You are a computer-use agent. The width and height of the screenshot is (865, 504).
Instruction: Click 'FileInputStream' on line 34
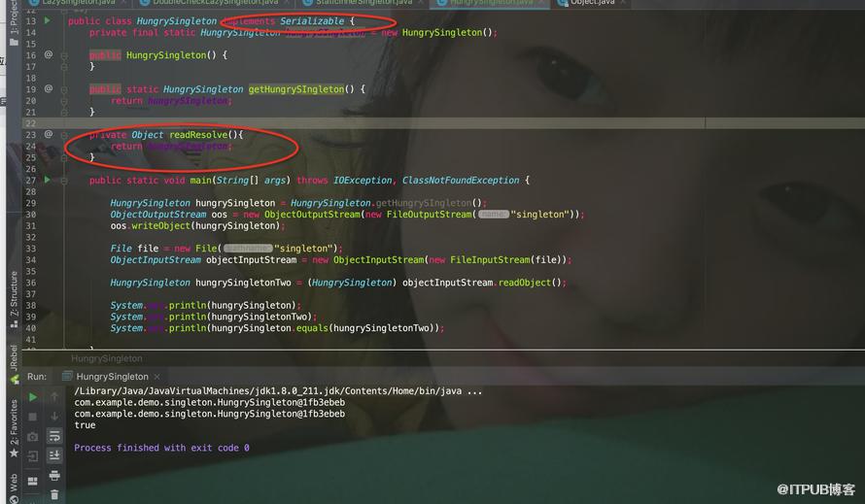[x=490, y=259]
